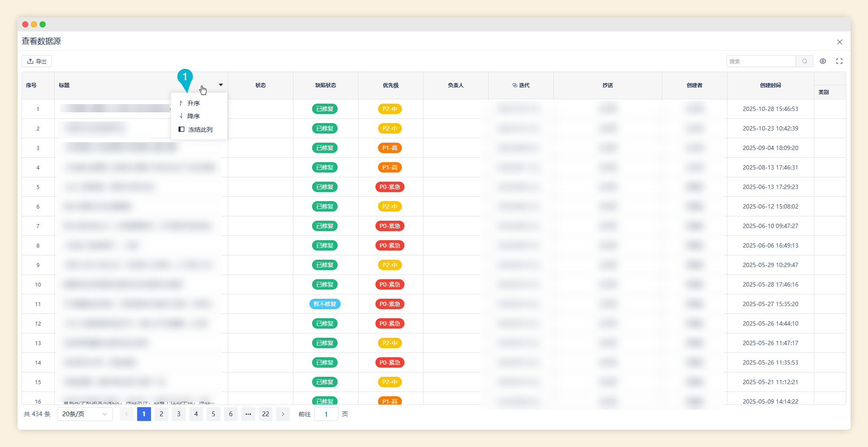The height and width of the screenshot is (447, 868).
Task: Jump to page 22
Action: click(x=266, y=414)
